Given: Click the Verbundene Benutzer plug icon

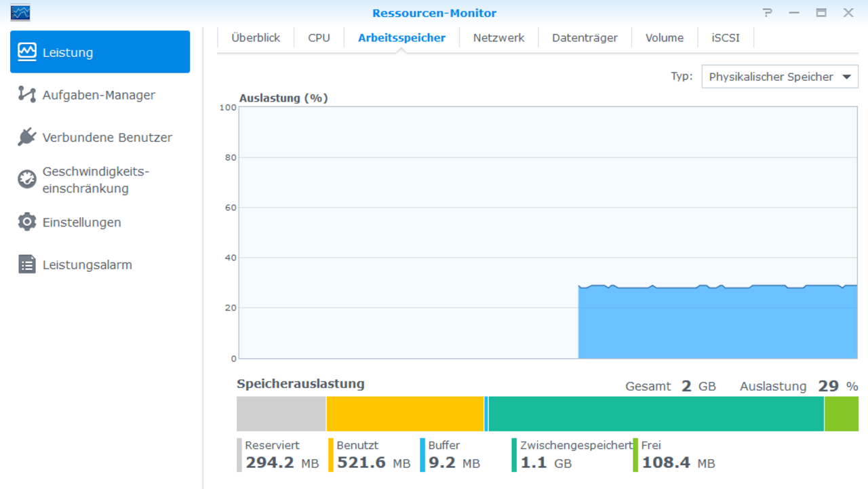Looking at the screenshot, I should (x=27, y=137).
